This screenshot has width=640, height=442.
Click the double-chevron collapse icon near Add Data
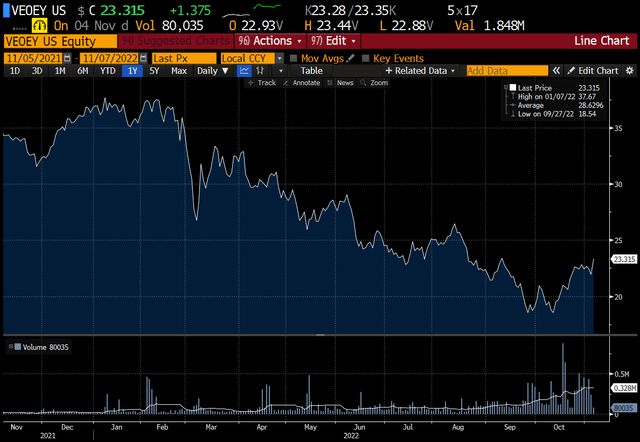556,71
